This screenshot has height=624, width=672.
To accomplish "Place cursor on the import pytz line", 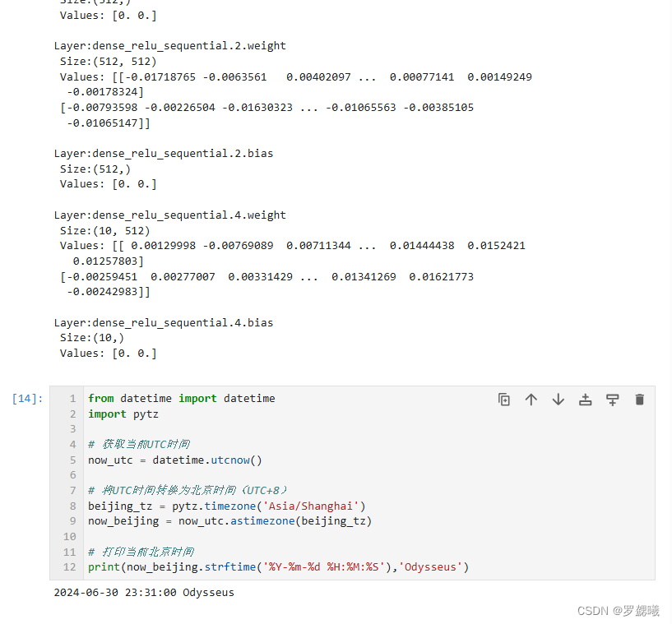I will pos(123,414).
